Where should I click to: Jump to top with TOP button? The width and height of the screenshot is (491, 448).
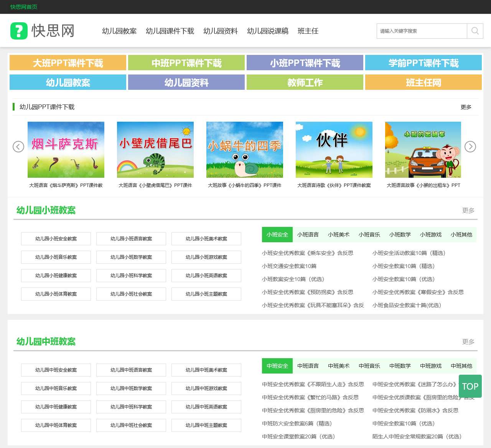click(470, 386)
